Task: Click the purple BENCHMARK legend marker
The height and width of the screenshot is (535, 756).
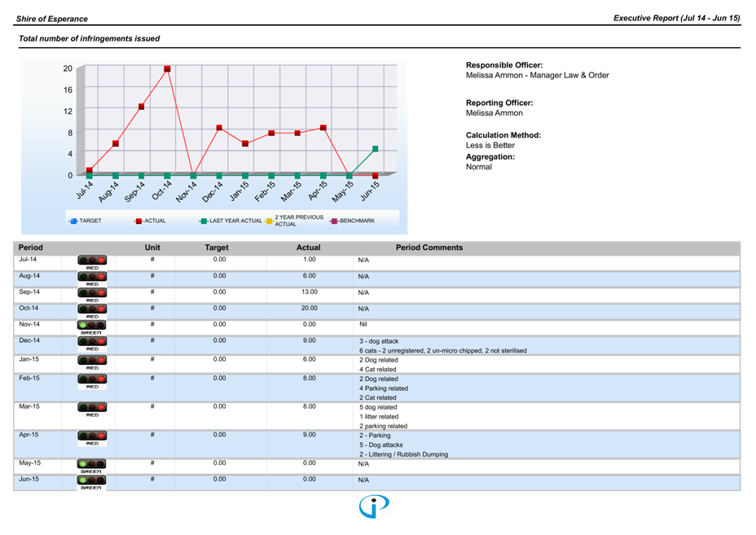Action: (334, 221)
